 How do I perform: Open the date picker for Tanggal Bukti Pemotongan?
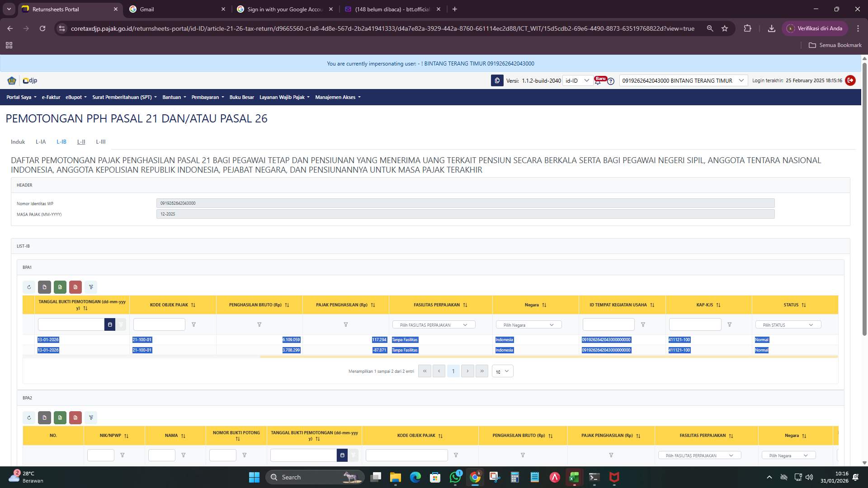click(x=110, y=324)
